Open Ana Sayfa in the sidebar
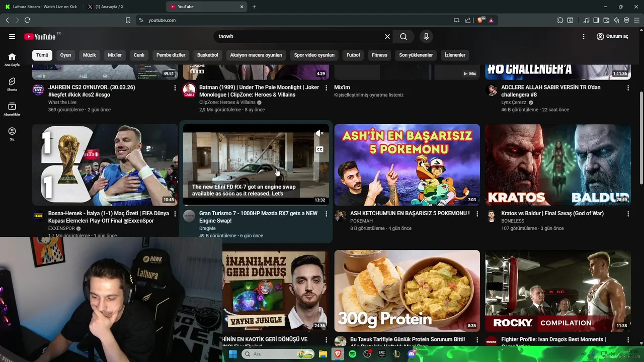 click(x=12, y=59)
